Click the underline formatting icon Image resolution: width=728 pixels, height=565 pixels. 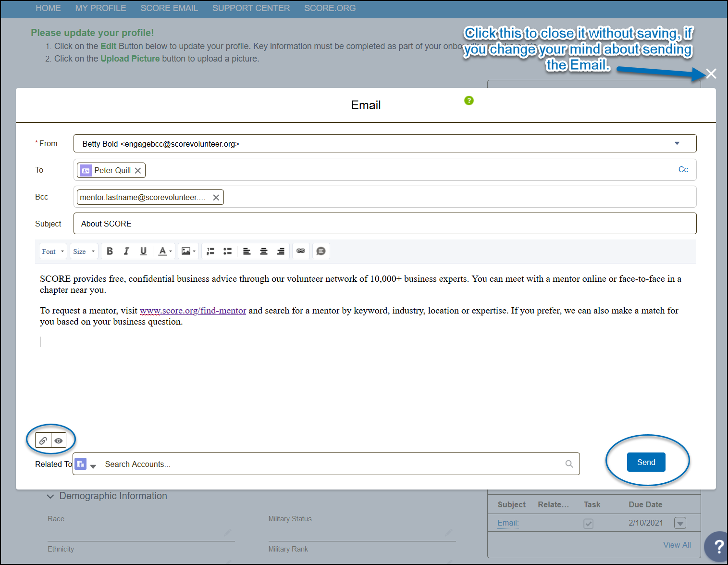coord(143,251)
